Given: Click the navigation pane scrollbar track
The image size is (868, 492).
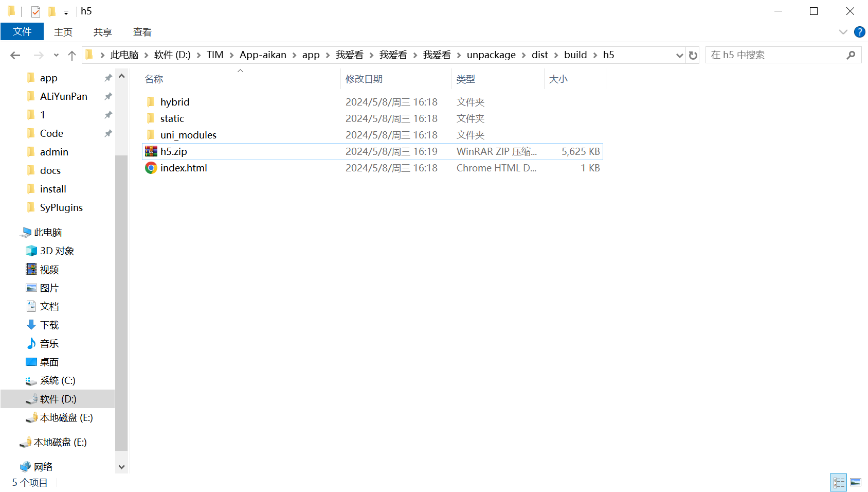Looking at the screenshot, I should (x=121, y=309).
